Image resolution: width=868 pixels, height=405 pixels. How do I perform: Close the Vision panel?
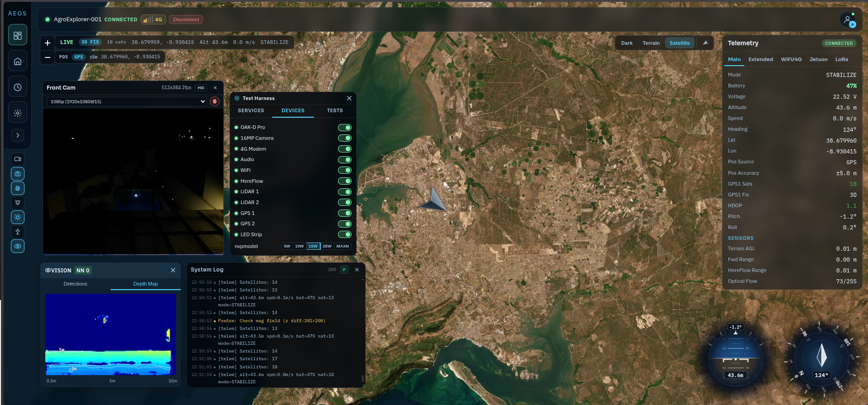pos(173,270)
